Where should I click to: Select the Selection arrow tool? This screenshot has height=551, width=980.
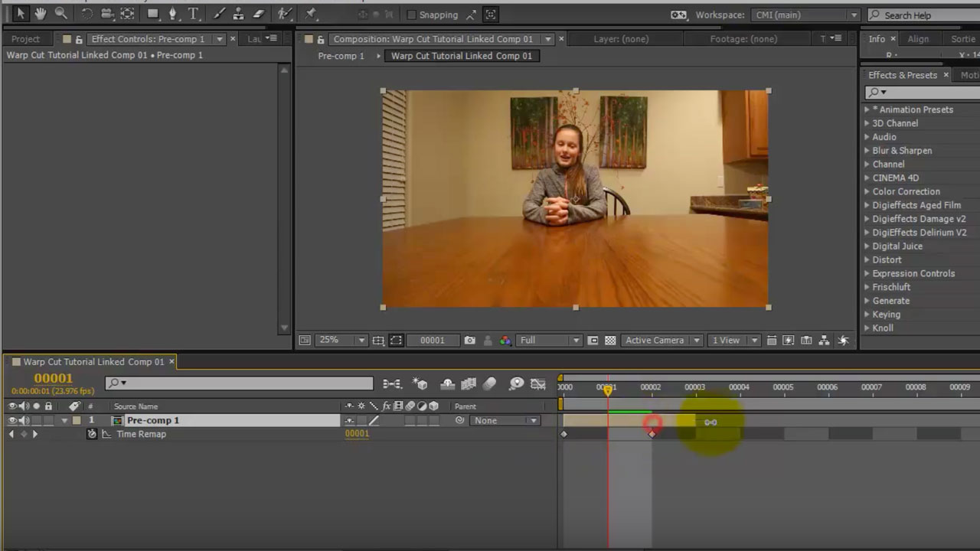pyautogui.click(x=21, y=14)
